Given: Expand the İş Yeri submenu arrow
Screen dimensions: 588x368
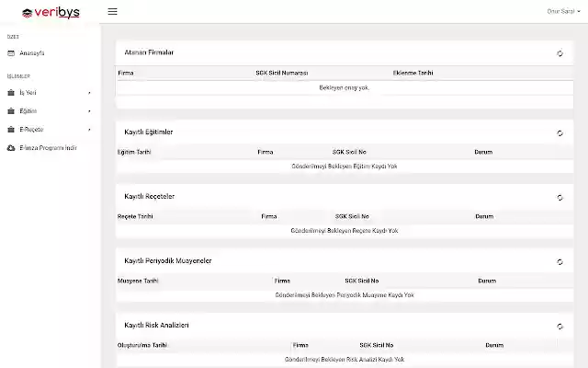Looking at the screenshot, I should click(x=89, y=93).
